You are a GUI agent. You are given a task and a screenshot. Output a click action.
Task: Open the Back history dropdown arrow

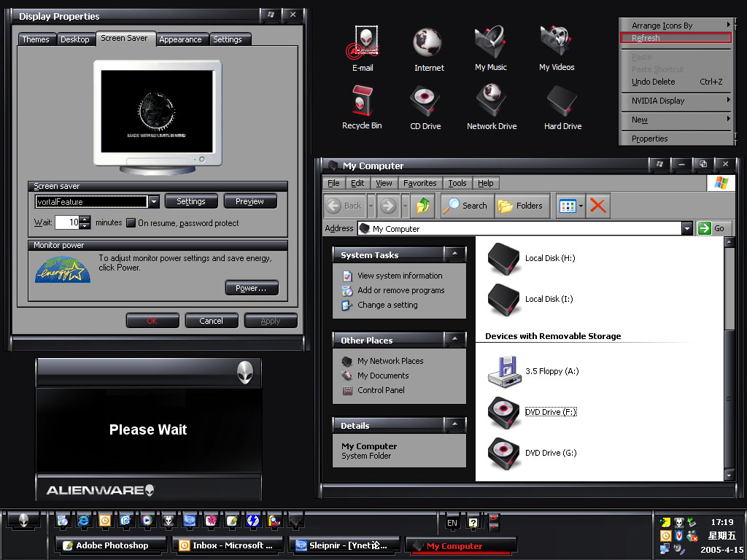pos(371,206)
